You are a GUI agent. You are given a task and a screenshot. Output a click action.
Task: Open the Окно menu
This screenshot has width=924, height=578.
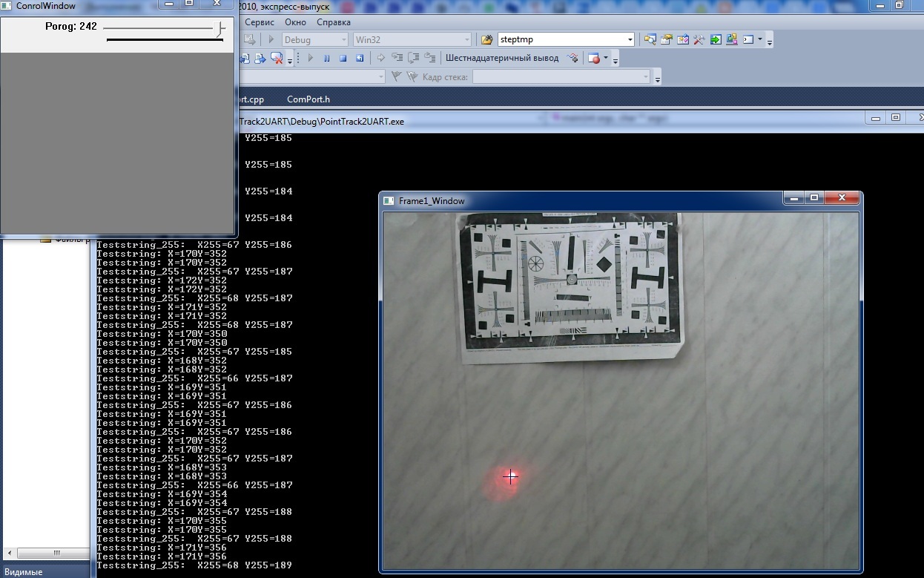point(295,22)
